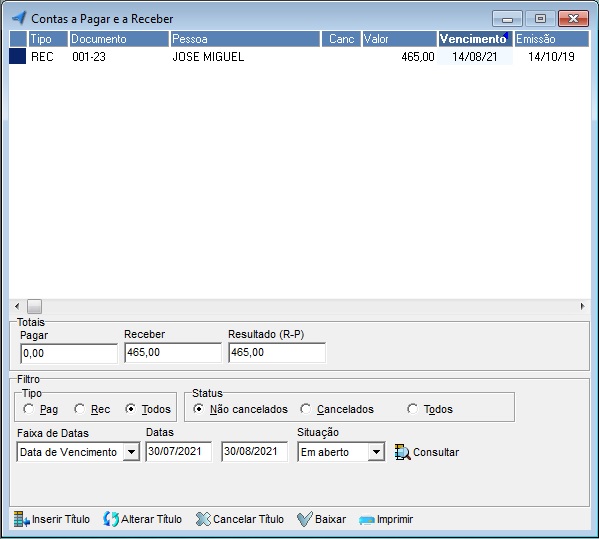Open the Faixa de Datas dropdown

pos(131,452)
